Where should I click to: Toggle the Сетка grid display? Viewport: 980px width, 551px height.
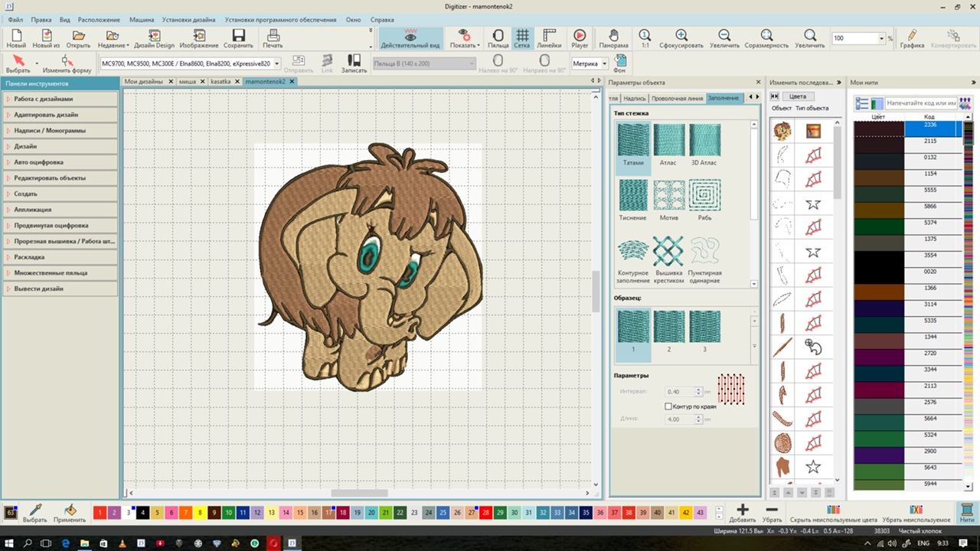click(521, 38)
